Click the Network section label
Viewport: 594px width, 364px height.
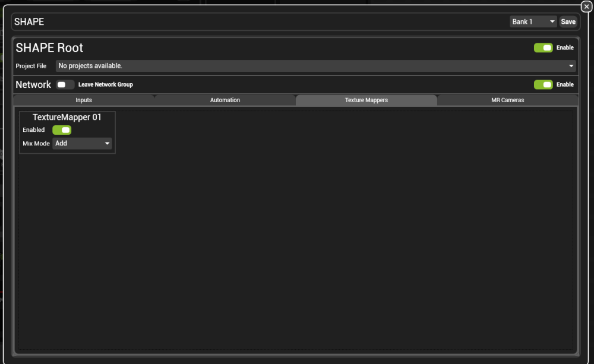point(33,84)
